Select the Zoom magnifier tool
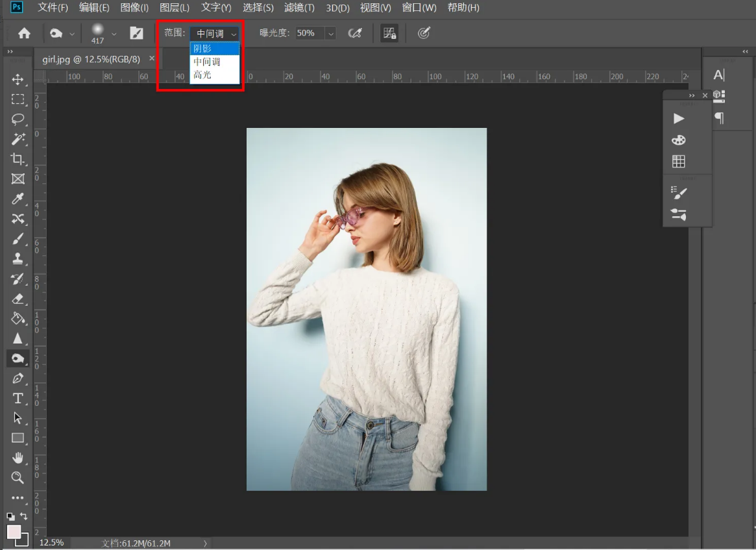The height and width of the screenshot is (550, 756). [x=18, y=478]
